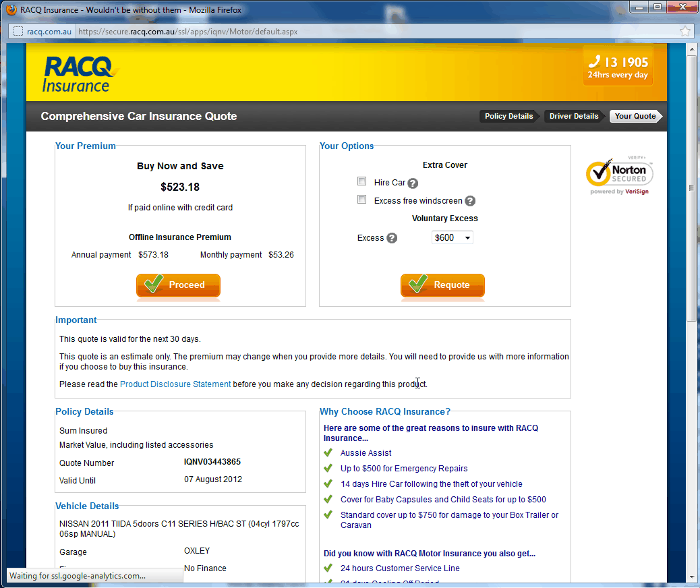700x588 pixels.
Task: Go to the Policy Details step tab
Action: pyautogui.click(x=509, y=116)
